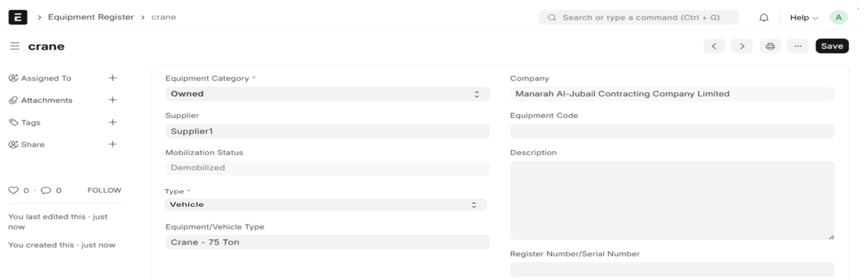Image resolution: width=868 pixels, height=280 pixels.
Task: Open the notifications bell
Action: [x=764, y=17]
